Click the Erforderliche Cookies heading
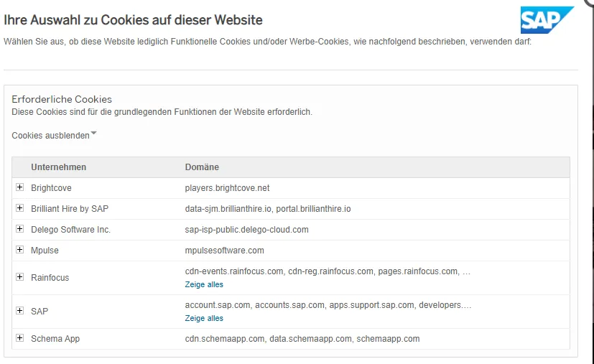Screen dimensions: 594x364 (x=62, y=99)
